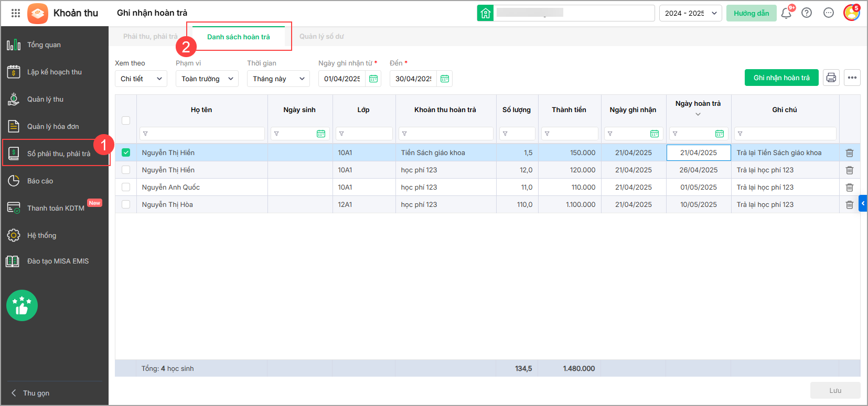Toggle the select-all header checkbox
This screenshot has height=406, width=868.
(126, 120)
